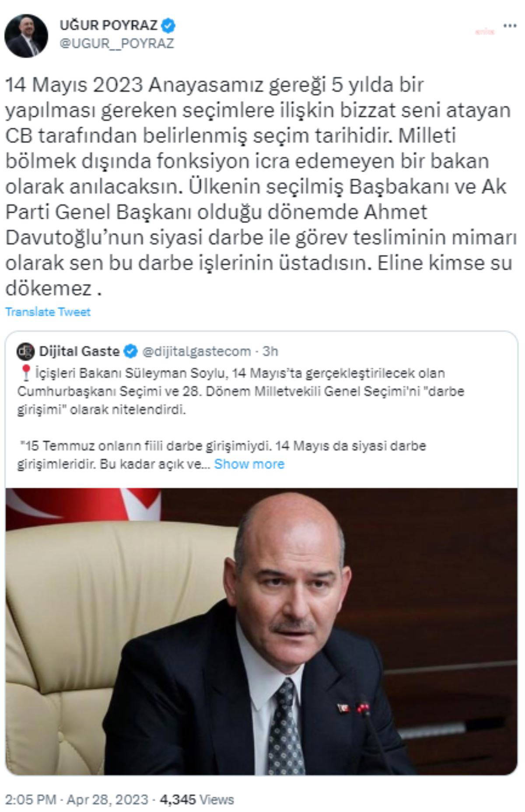Click the UĞUR POYRAZ display name

tap(108, 26)
